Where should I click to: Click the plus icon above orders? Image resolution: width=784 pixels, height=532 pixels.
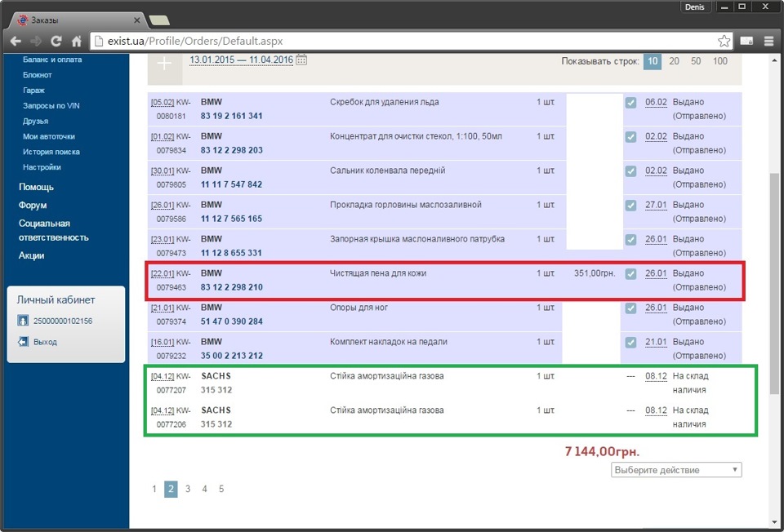point(164,64)
